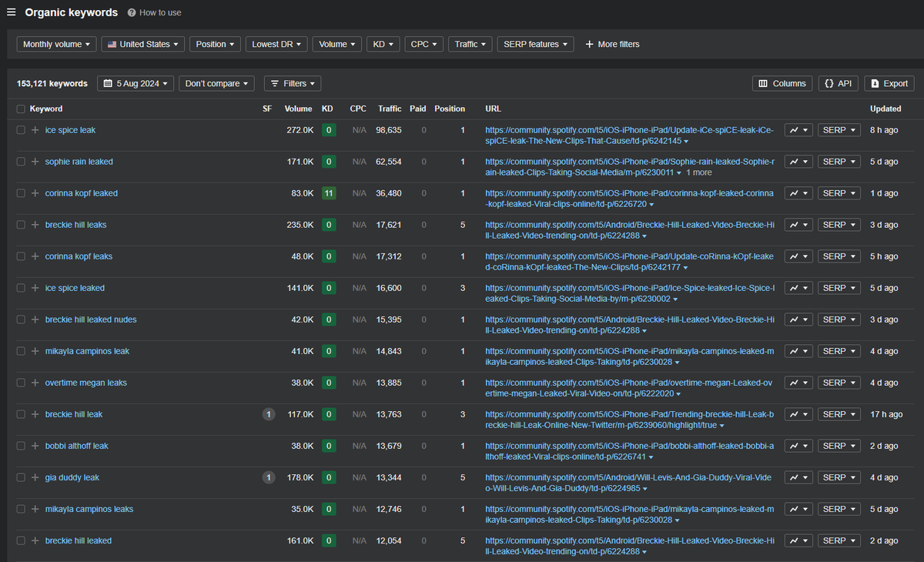This screenshot has width=924, height=562.
Task: Open the Filters dropdown button
Action: pos(293,83)
